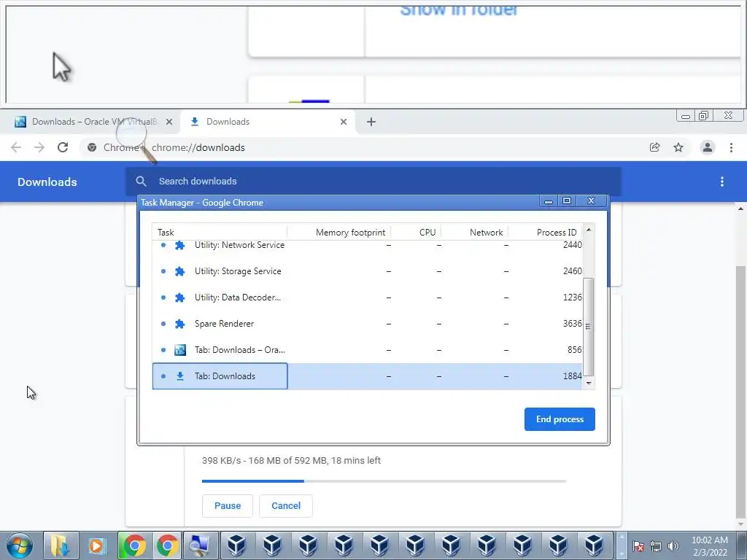
Task: Launch Windows Media Player from taskbar
Action: (97, 545)
